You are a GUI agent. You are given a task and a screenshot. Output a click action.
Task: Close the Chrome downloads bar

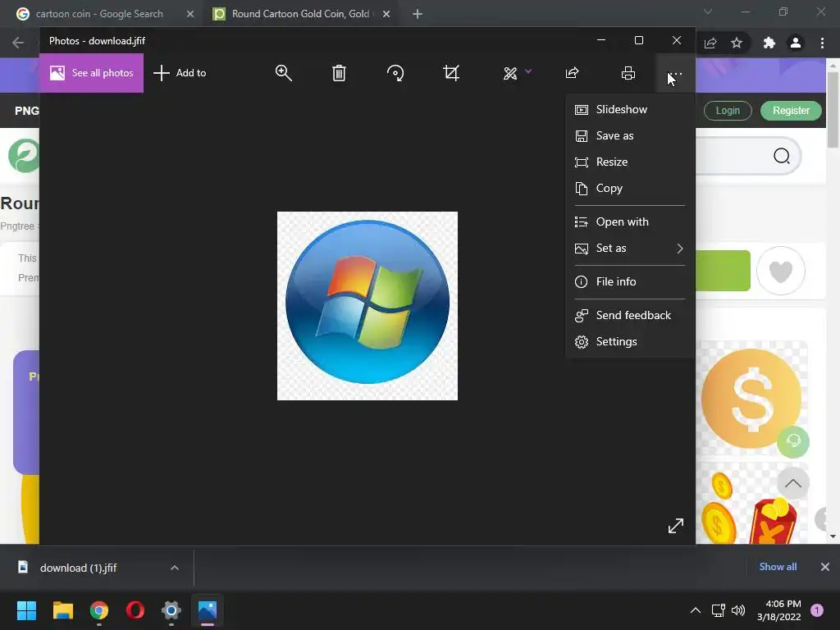[x=825, y=567]
